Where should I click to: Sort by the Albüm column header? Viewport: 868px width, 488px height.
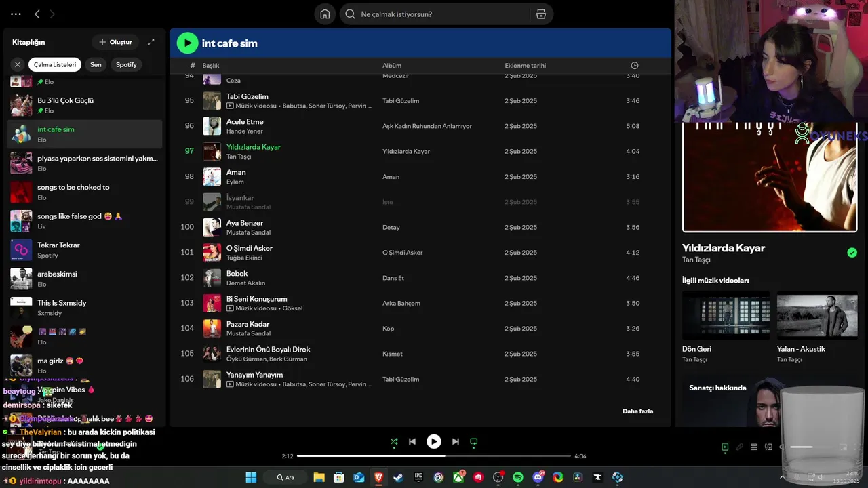coord(392,66)
